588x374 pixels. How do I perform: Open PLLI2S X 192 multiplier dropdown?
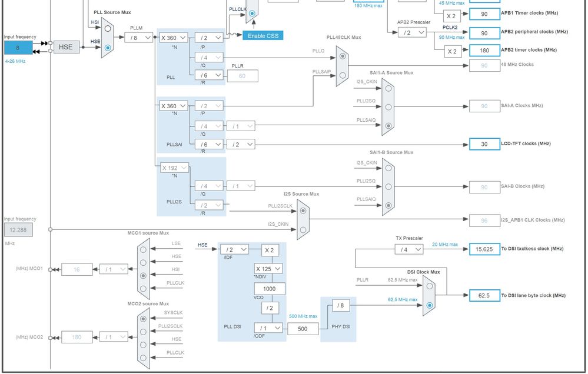pyautogui.click(x=174, y=168)
